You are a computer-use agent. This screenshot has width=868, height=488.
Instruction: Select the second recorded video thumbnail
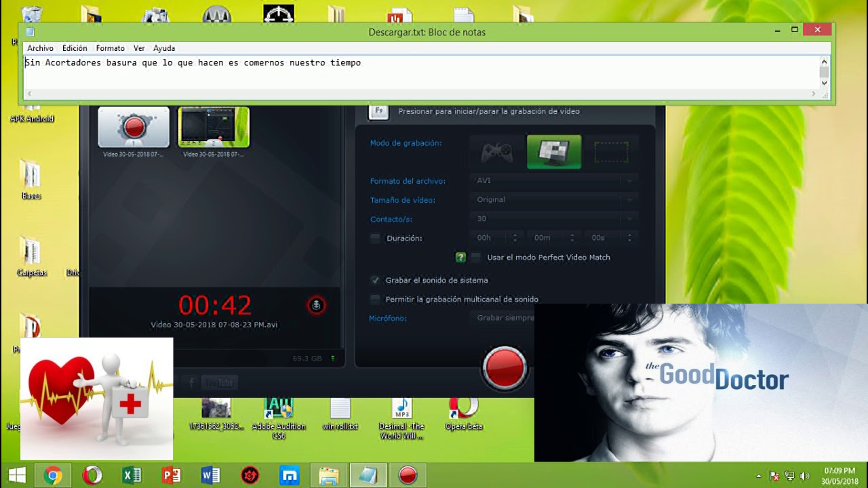[x=214, y=127]
